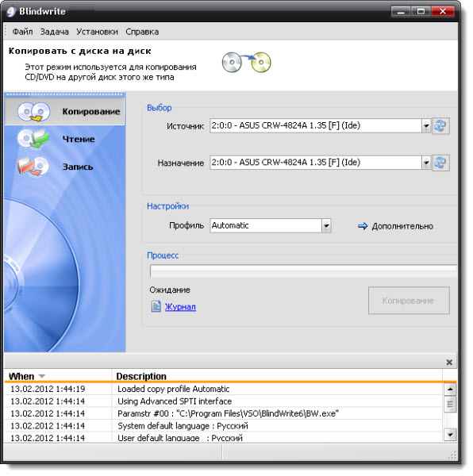Click the Blindwrite title bar app icon
Screen dimensions: 473x476
pos(11,12)
